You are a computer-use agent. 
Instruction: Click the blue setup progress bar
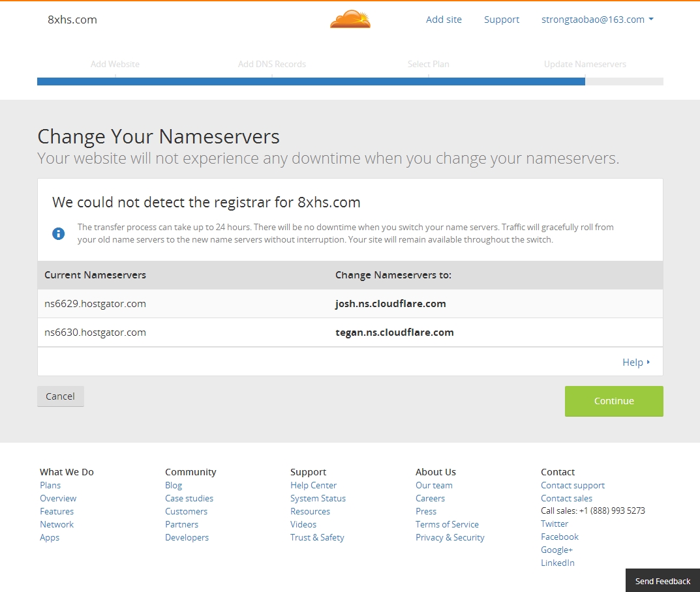click(311, 81)
